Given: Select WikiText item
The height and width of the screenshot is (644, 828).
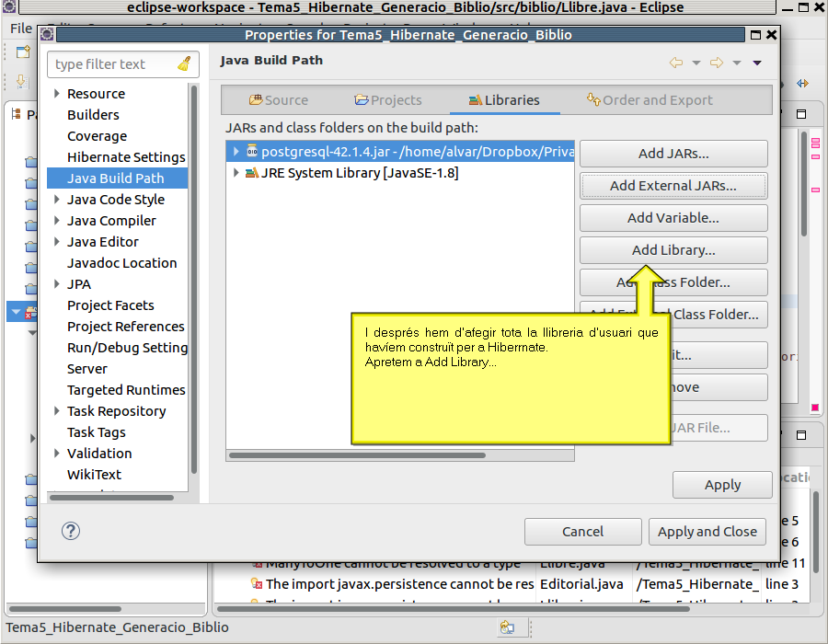Looking at the screenshot, I should 94,474.
